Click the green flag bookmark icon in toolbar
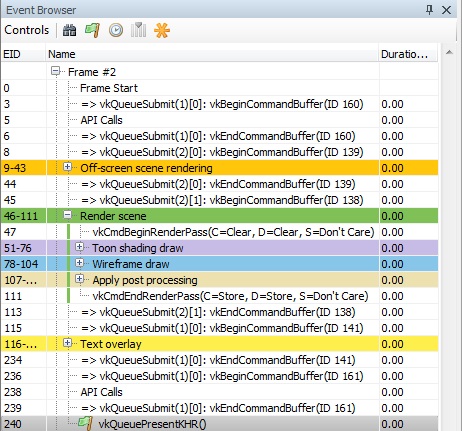 [92, 30]
